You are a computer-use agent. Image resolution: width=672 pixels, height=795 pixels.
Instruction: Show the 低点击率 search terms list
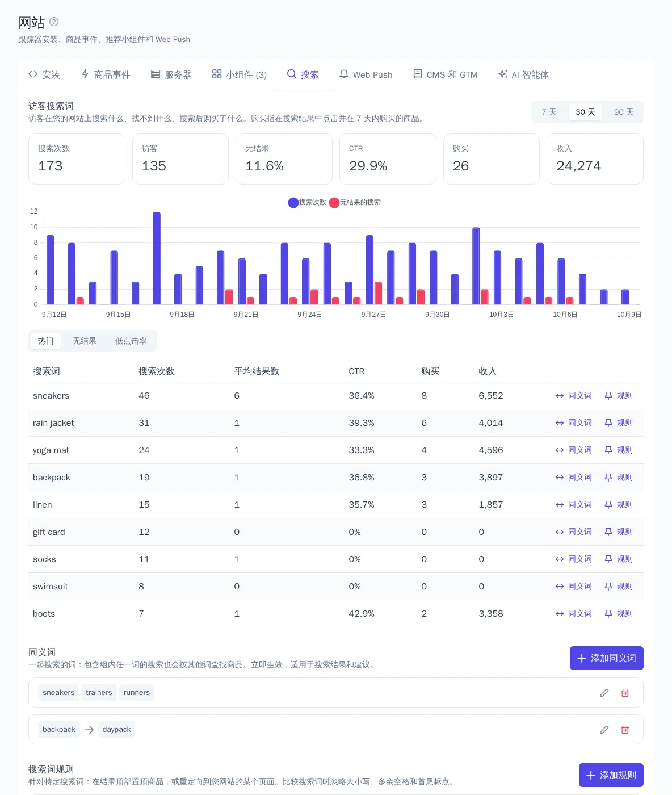click(131, 341)
